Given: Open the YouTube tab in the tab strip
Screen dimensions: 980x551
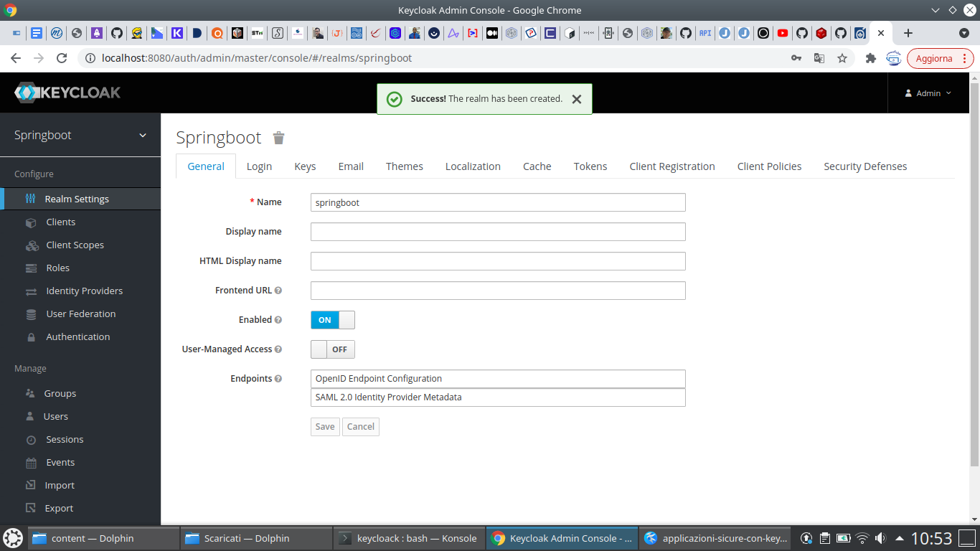Looking at the screenshot, I should 783,33.
